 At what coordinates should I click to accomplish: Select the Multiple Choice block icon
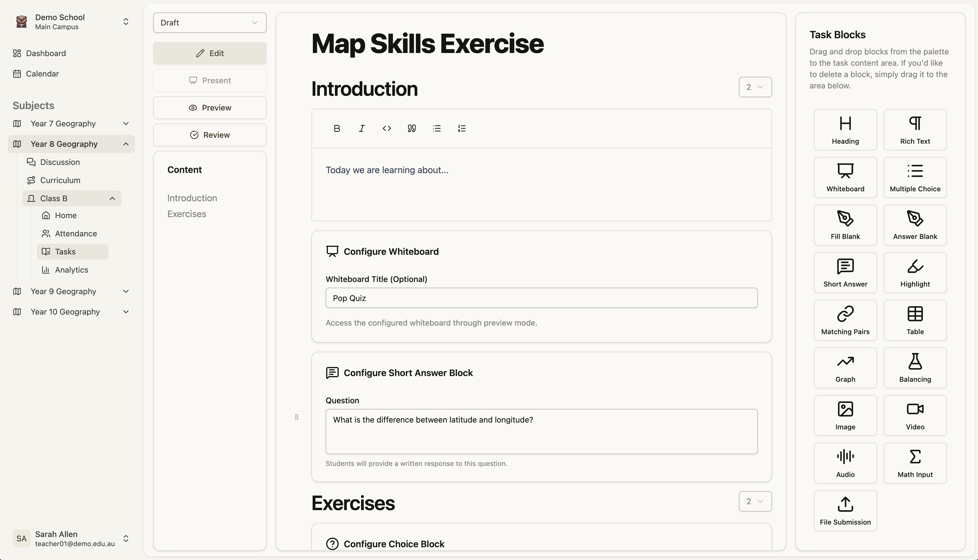coord(915,177)
